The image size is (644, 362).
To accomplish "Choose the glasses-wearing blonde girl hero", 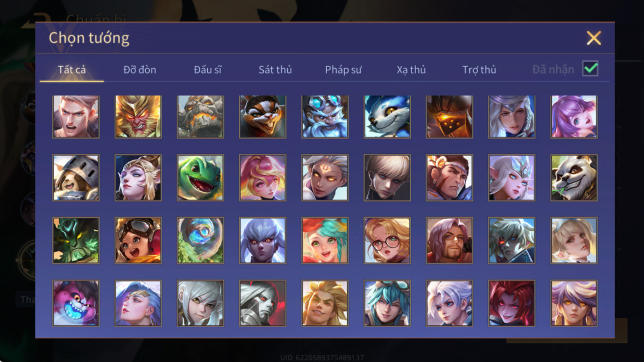I will click(387, 240).
